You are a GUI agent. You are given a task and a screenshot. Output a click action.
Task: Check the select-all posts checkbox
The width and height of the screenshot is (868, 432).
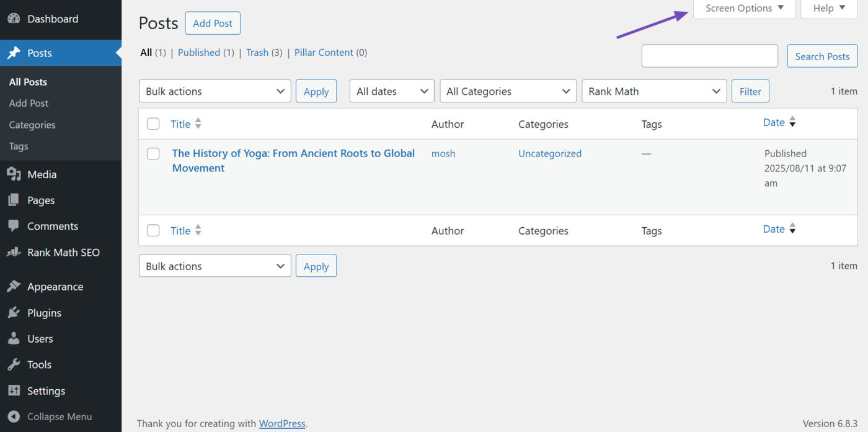pyautogui.click(x=153, y=124)
